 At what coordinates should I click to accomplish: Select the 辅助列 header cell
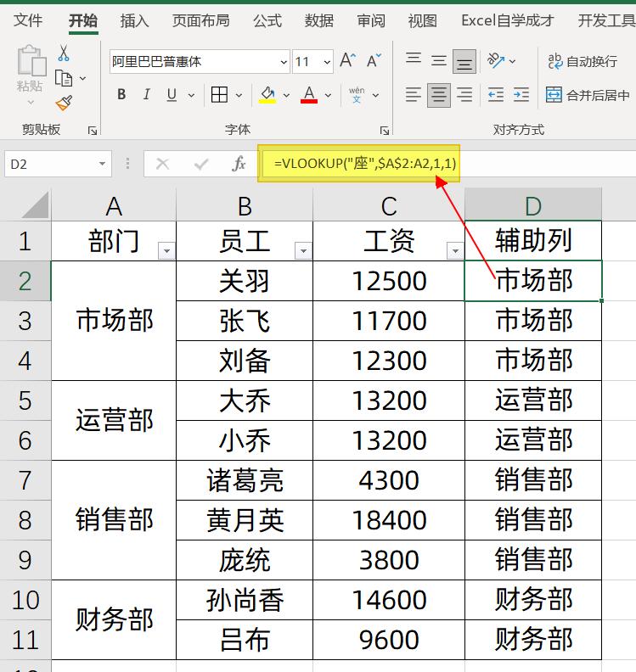point(533,240)
